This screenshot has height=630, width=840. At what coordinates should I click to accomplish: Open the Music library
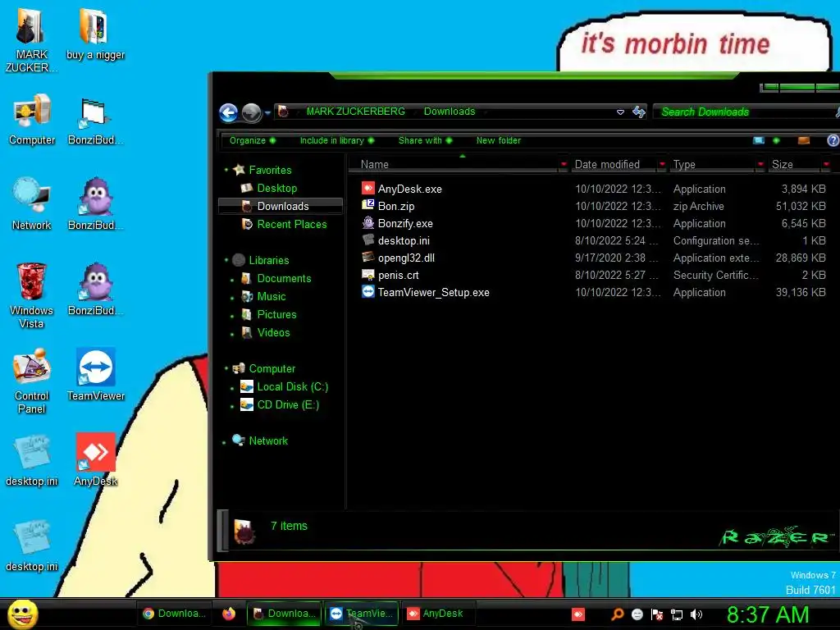[271, 296]
